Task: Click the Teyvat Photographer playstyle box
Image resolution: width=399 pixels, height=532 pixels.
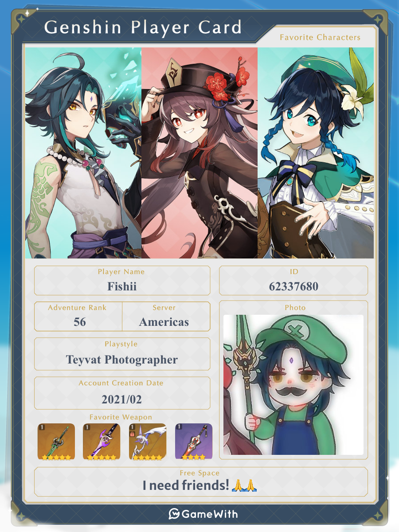Action: [x=122, y=354]
